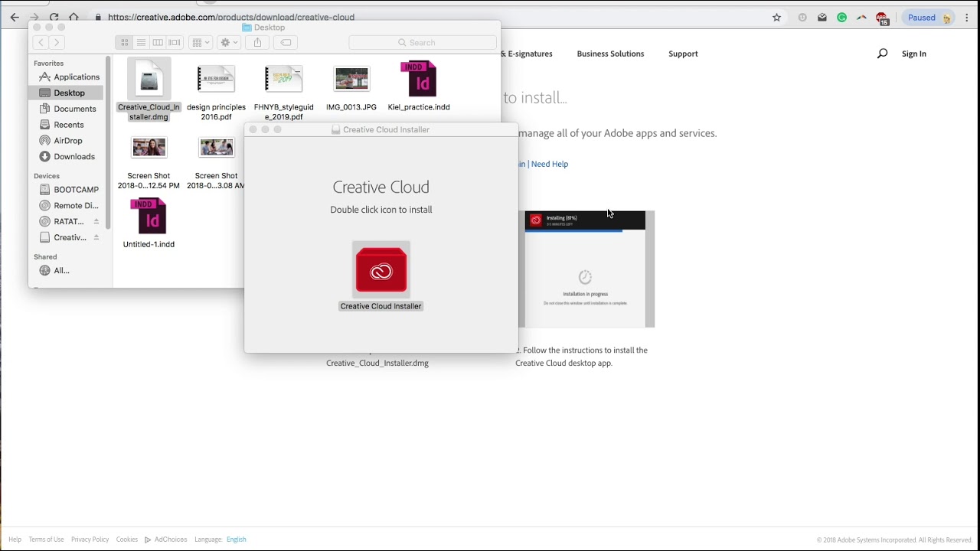Image resolution: width=980 pixels, height=551 pixels.
Task: Open Finder arrange-by dropdown
Action: [x=201, y=43]
